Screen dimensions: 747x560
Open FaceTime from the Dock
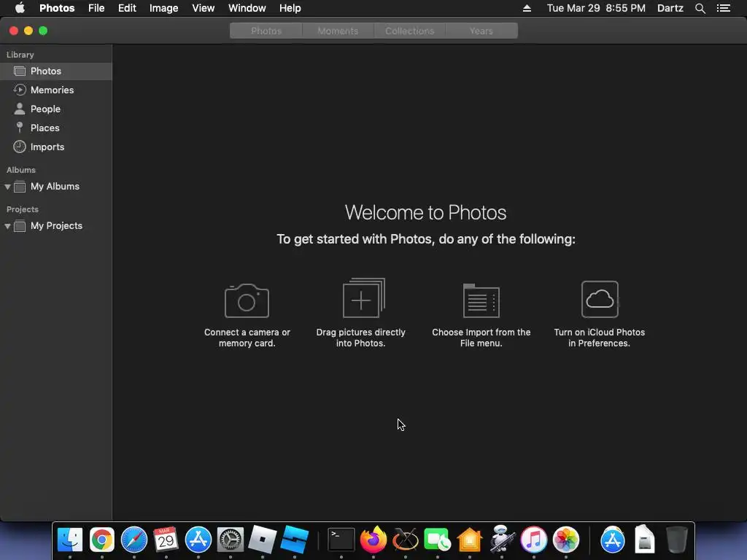pos(438,540)
